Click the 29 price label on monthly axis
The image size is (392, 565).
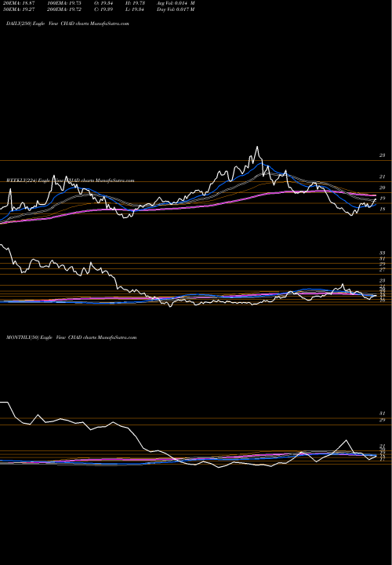click(382, 420)
